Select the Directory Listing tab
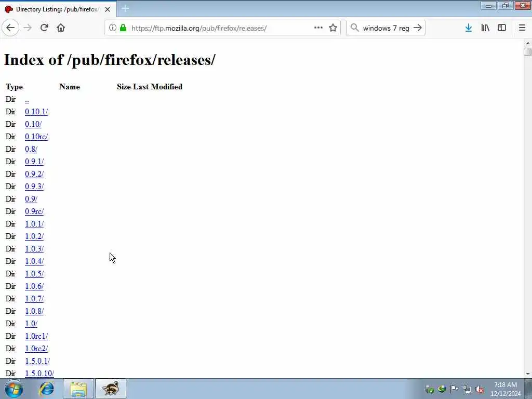The width and height of the screenshot is (532, 399). (58, 9)
